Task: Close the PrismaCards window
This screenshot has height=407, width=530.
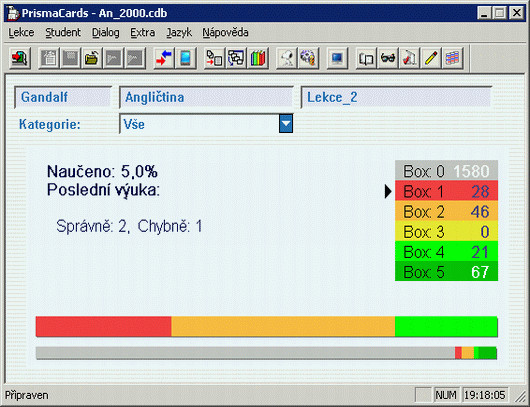Action: (x=517, y=13)
